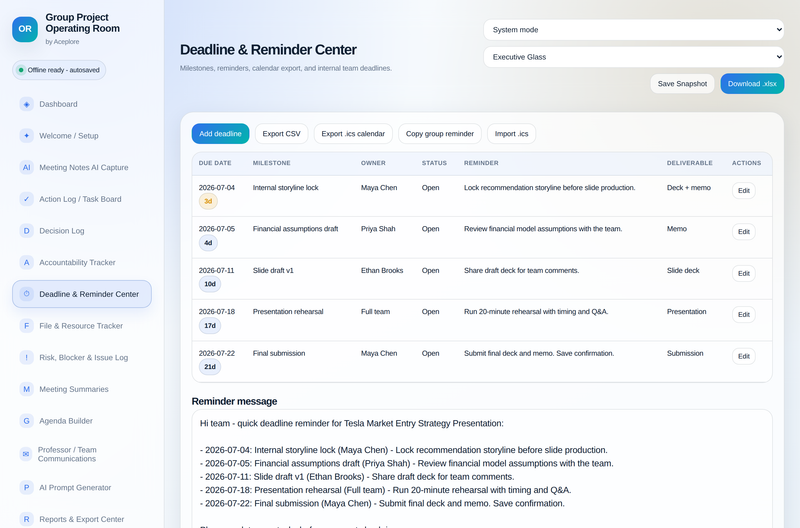This screenshot has width=800, height=528.
Task: Edit the Presentation rehearsal row
Action: tap(744, 314)
